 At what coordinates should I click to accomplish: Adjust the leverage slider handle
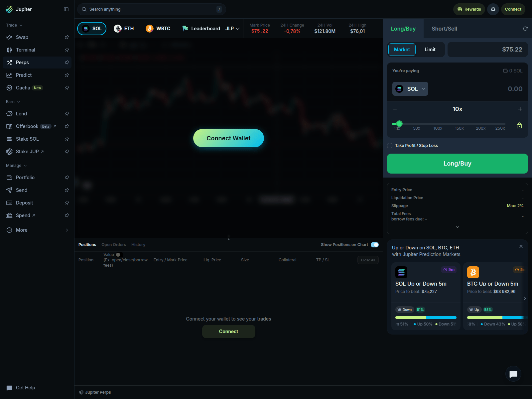pyautogui.click(x=399, y=124)
